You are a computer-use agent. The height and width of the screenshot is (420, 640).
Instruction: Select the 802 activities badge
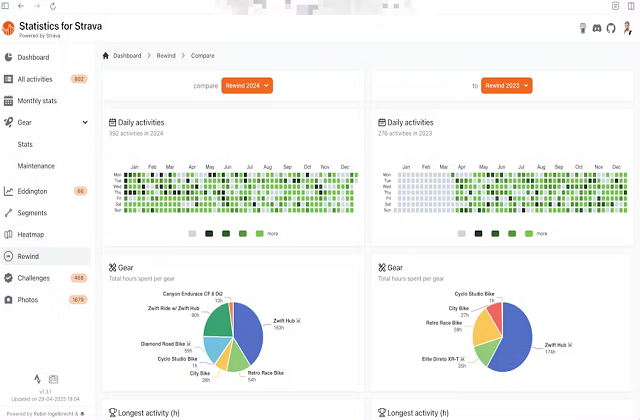tap(79, 79)
